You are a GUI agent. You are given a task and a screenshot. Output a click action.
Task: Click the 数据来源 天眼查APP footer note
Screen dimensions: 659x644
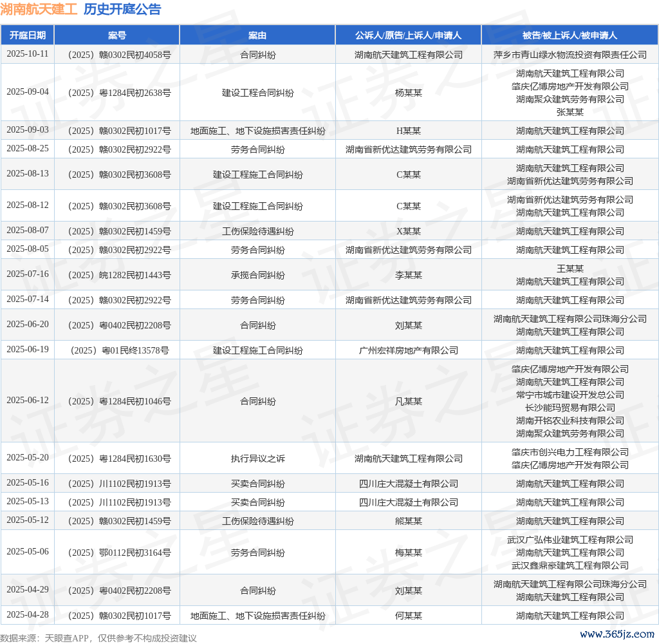(98, 638)
